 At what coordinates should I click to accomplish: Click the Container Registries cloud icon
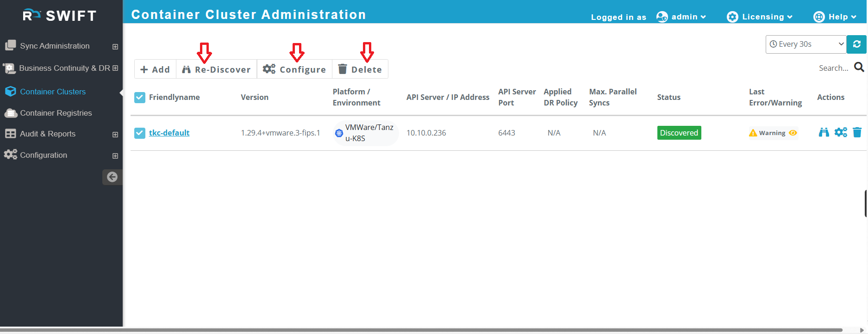(x=11, y=113)
